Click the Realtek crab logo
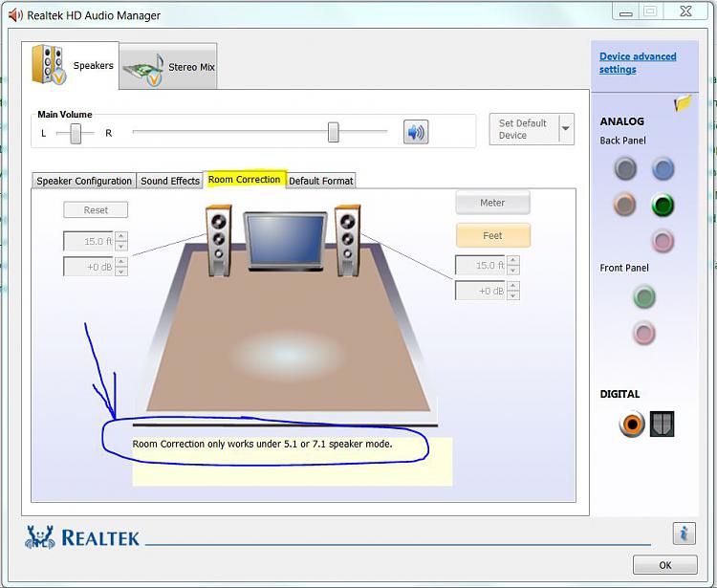The height and width of the screenshot is (588, 717). [40, 537]
